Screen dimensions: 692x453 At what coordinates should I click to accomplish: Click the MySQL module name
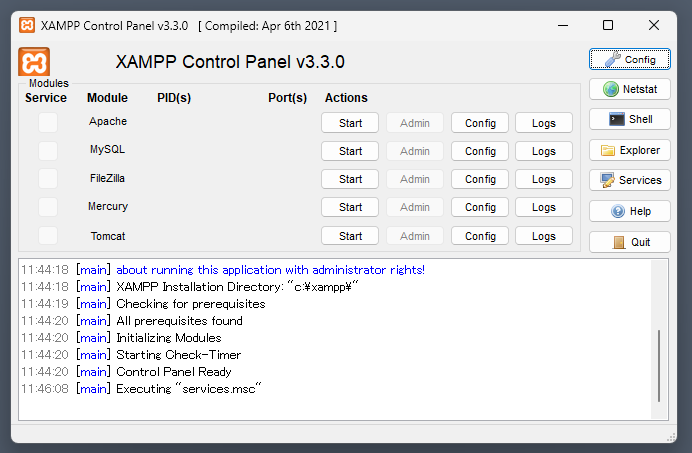click(x=107, y=149)
